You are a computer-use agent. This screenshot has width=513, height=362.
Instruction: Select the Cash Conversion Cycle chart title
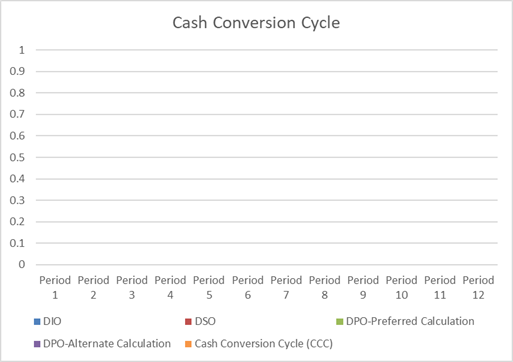point(256,23)
